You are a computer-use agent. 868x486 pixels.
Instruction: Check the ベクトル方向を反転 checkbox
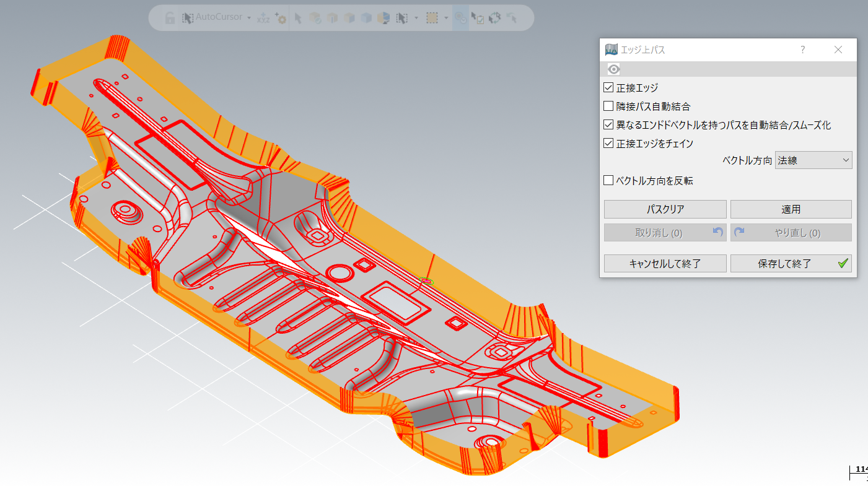608,181
